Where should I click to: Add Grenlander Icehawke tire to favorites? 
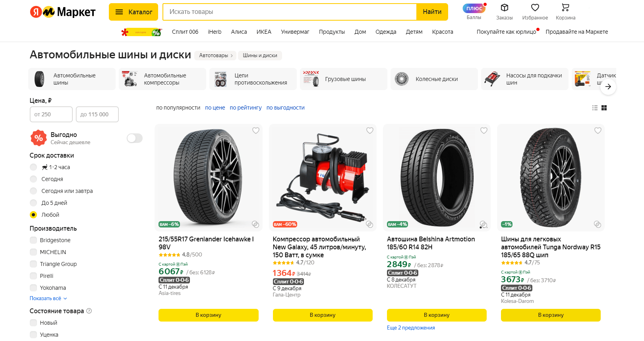(256, 131)
